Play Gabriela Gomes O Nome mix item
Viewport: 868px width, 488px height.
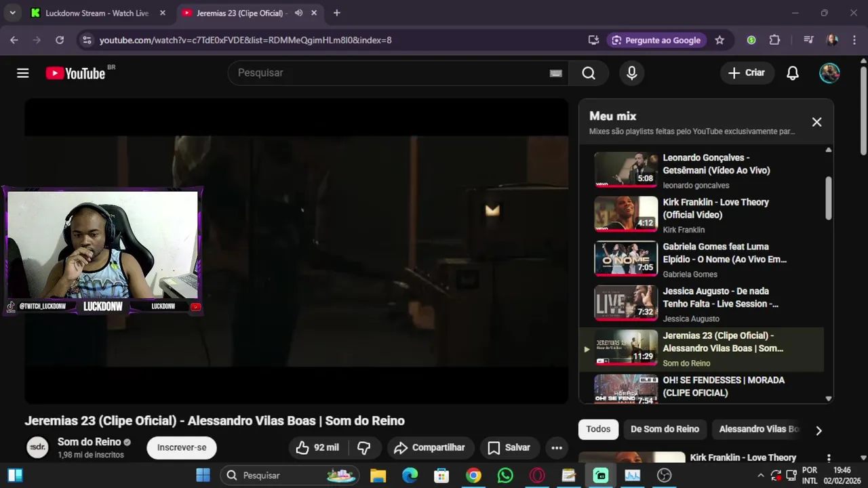701,259
